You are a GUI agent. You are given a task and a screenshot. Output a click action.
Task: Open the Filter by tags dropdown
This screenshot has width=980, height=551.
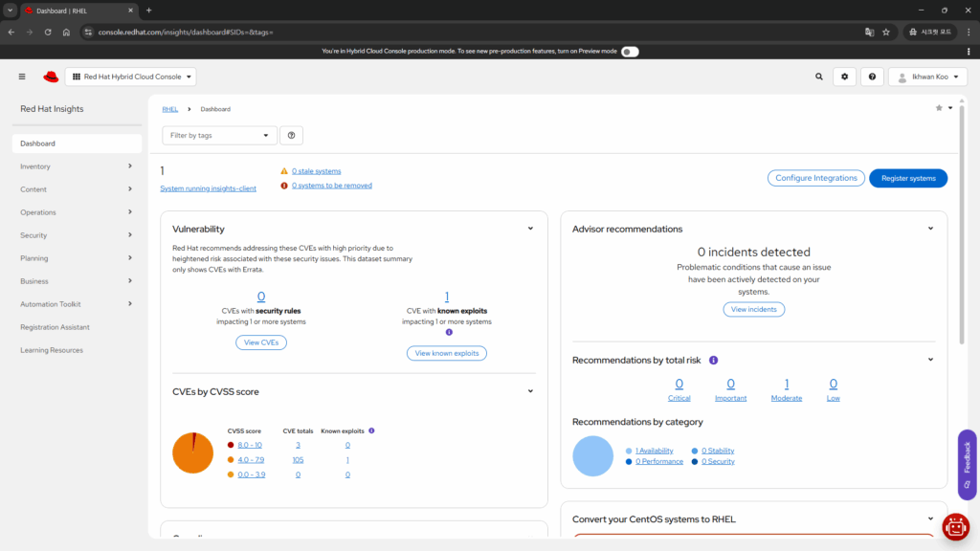(219, 136)
